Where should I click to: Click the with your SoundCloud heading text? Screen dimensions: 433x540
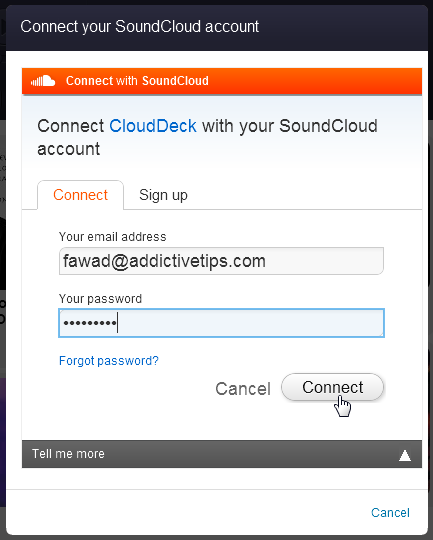pos(290,126)
